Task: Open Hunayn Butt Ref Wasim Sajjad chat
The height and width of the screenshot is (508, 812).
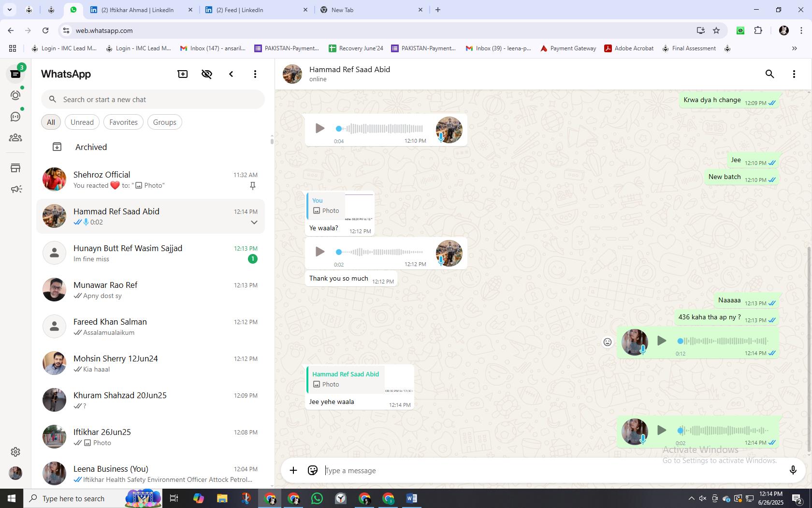Action: [150, 253]
